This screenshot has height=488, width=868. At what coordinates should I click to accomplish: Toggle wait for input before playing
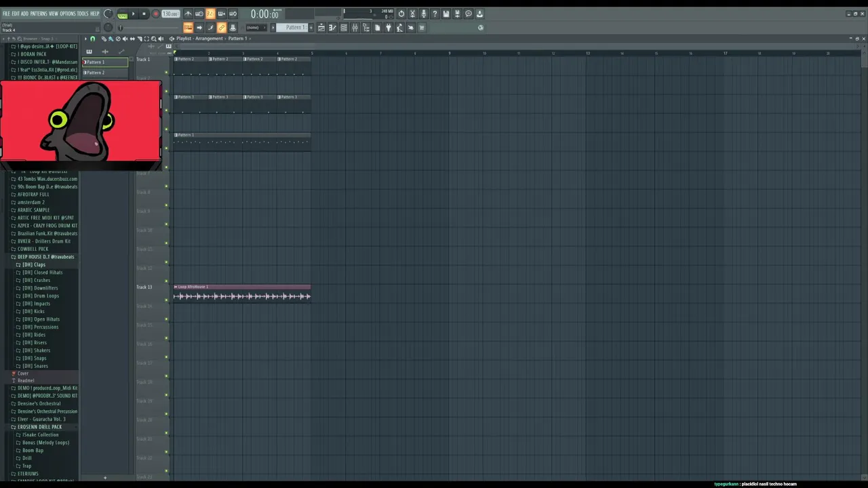pos(199,14)
